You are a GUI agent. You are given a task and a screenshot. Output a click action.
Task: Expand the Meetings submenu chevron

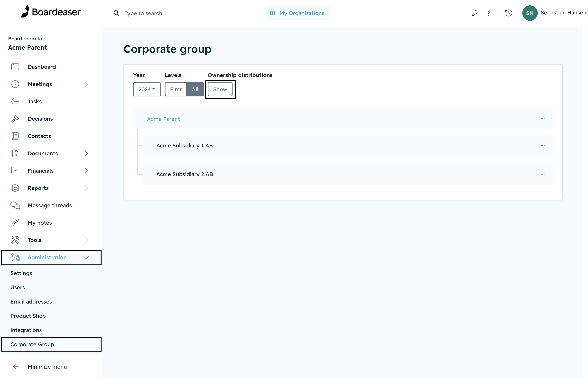[x=86, y=84]
